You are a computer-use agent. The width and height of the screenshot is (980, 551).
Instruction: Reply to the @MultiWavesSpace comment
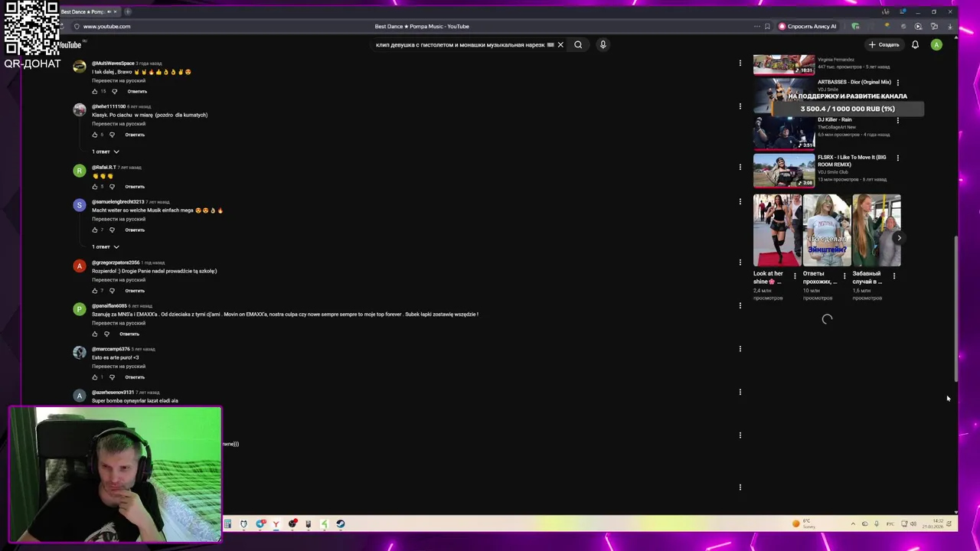click(137, 91)
